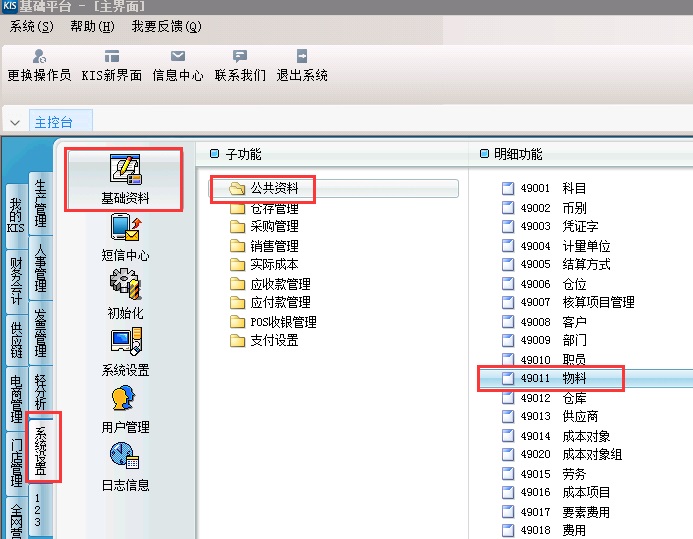The width and height of the screenshot is (693, 539).
Task: Select the 电商管理 side tab
Action: click(x=16, y=399)
